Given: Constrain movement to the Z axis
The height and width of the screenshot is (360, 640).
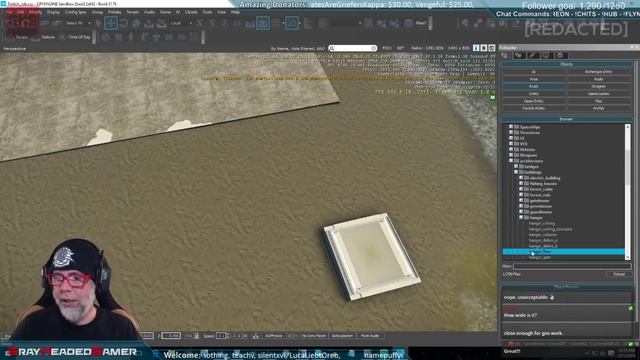Looking at the screenshot, I should pyautogui.click(x=224, y=23).
